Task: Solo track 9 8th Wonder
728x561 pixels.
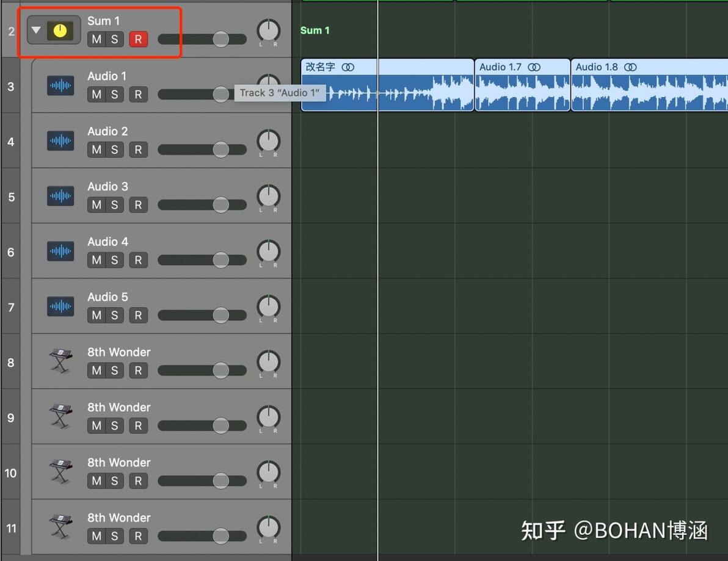Action: click(x=115, y=426)
